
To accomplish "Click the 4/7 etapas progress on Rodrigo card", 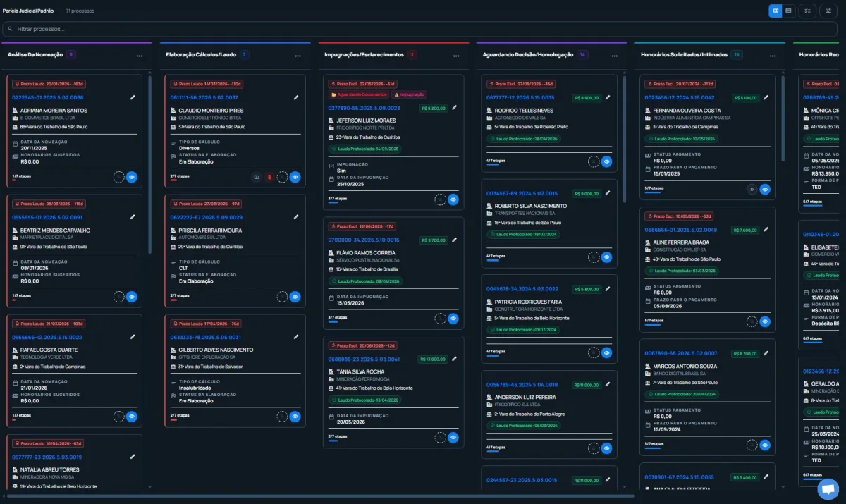I will [496, 161].
